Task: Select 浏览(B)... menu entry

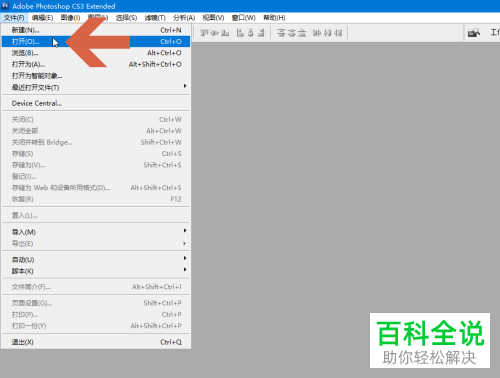Action: point(96,53)
